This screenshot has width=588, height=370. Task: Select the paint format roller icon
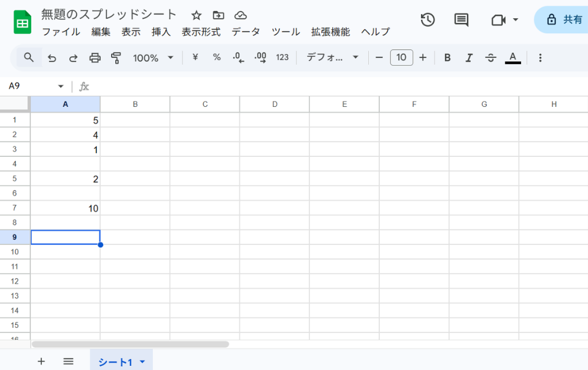[x=116, y=58]
